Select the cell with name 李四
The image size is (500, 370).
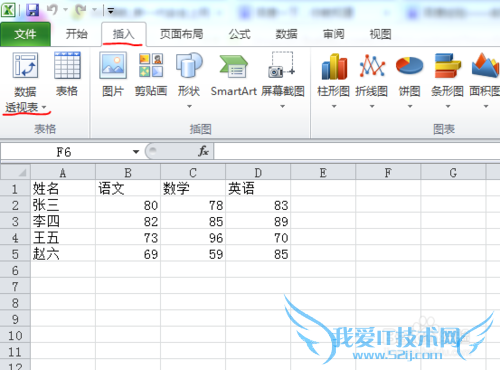click(63, 221)
